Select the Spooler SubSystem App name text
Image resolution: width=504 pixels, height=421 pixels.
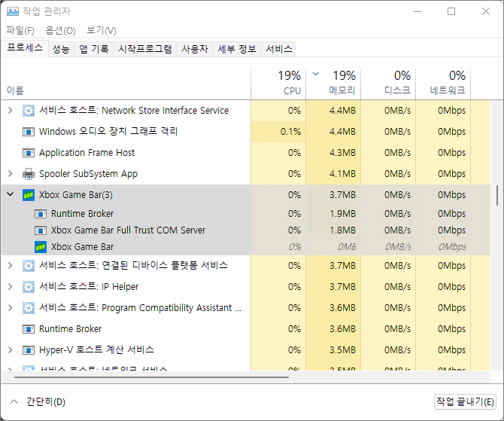click(89, 174)
